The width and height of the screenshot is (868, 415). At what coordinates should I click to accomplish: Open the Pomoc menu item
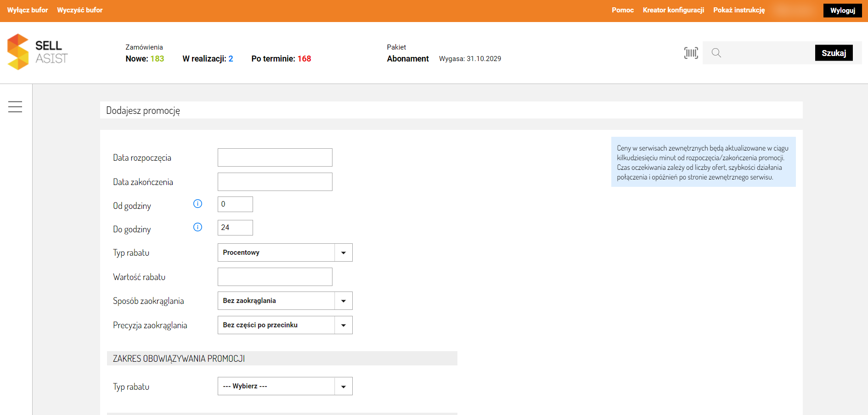(x=622, y=10)
